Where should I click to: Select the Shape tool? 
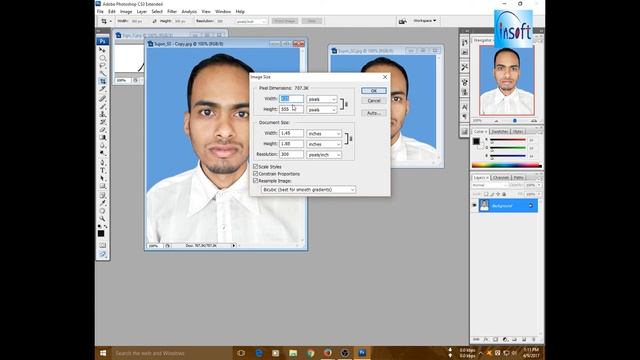[x=102, y=186]
